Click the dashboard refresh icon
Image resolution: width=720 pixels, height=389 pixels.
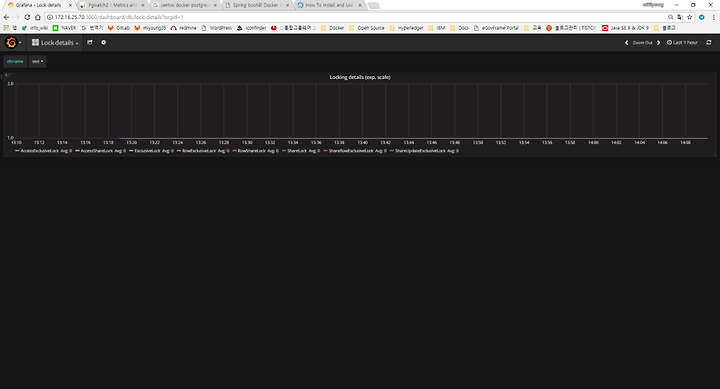[709, 42]
